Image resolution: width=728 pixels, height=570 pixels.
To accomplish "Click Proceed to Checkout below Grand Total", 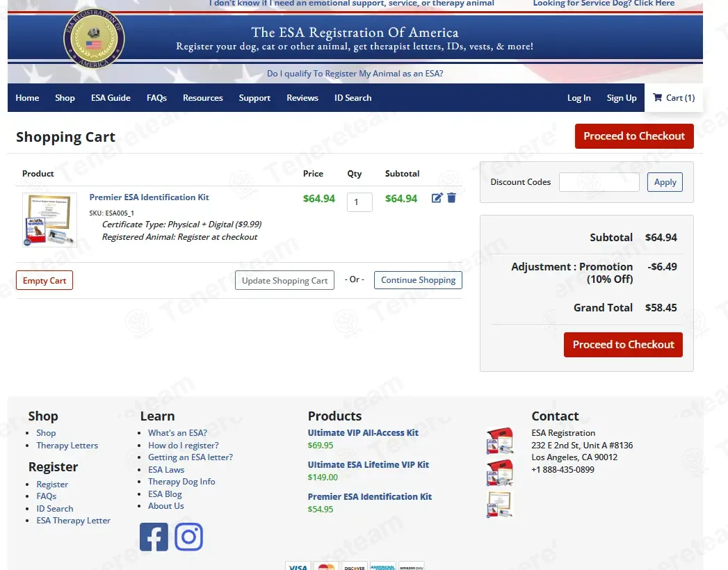I will coord(623,344).
